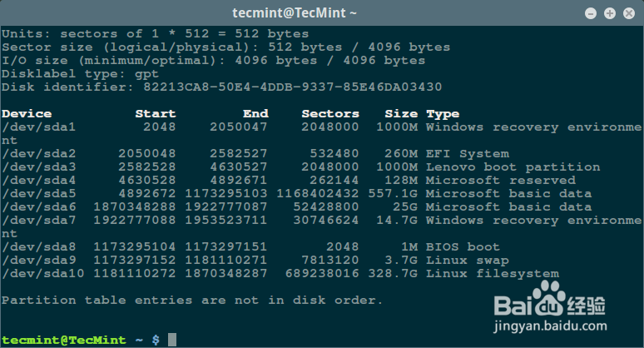Click the 328.7G size value of sda10
This screenshot has width=644, height=348.
point(393,274)
